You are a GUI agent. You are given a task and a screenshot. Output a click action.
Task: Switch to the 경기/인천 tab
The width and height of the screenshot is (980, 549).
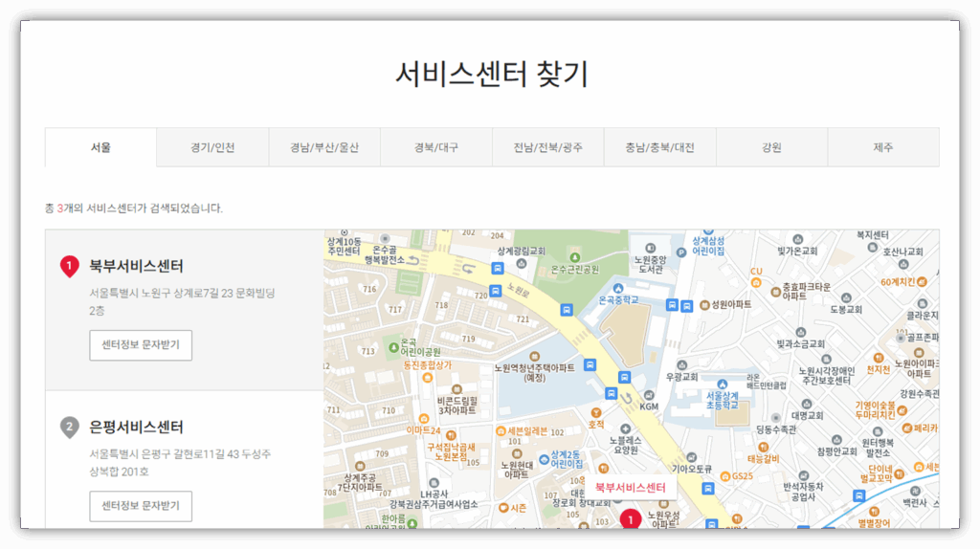click(x=212, y=147)
